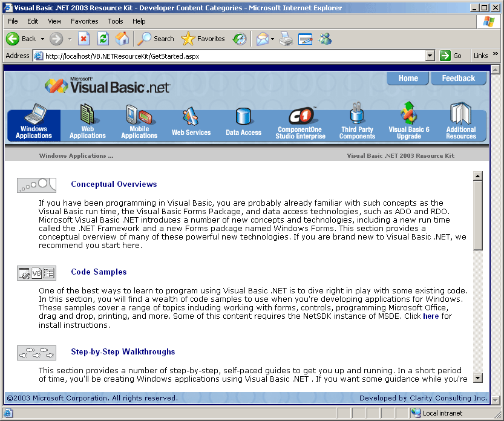Click inner content scrollbar down arrow
The image size is (504, 421).
click(478, 378)
